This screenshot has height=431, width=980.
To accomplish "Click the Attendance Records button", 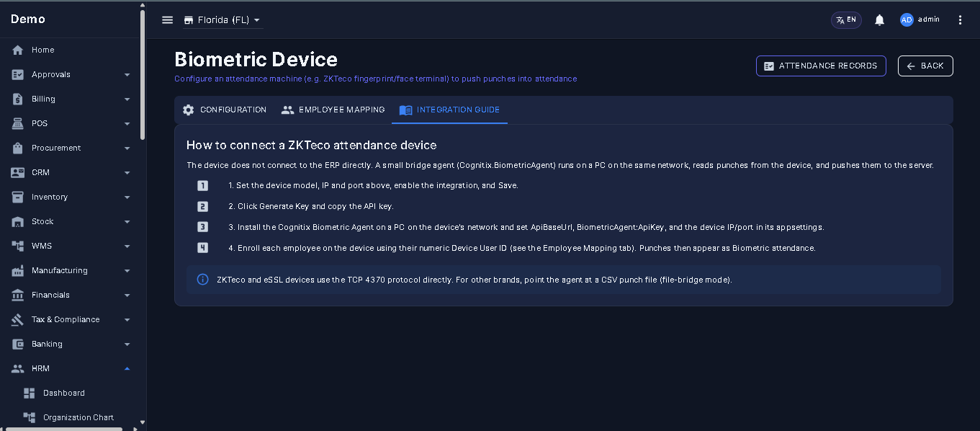I will point(821,66).
